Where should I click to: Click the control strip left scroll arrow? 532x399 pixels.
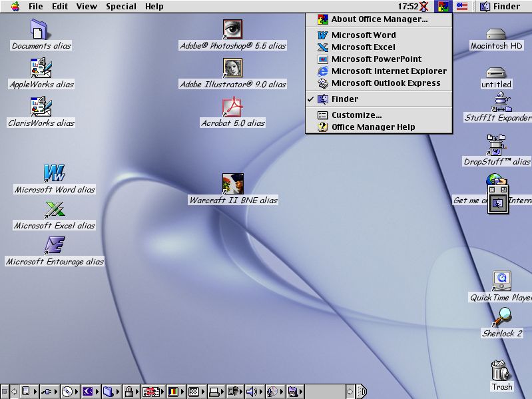[x=14, y=392]
